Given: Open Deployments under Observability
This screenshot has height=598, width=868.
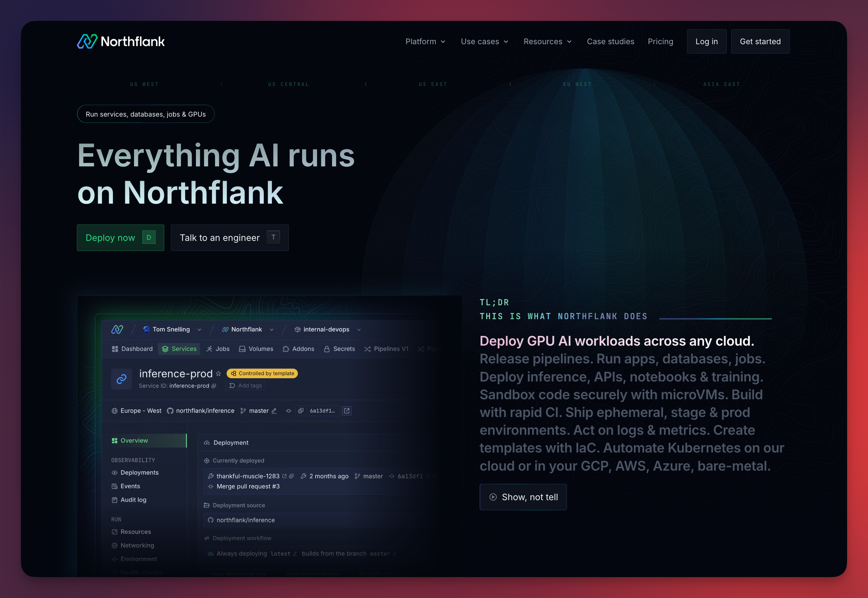Looking at the screenshot, I should pos(135,472).
